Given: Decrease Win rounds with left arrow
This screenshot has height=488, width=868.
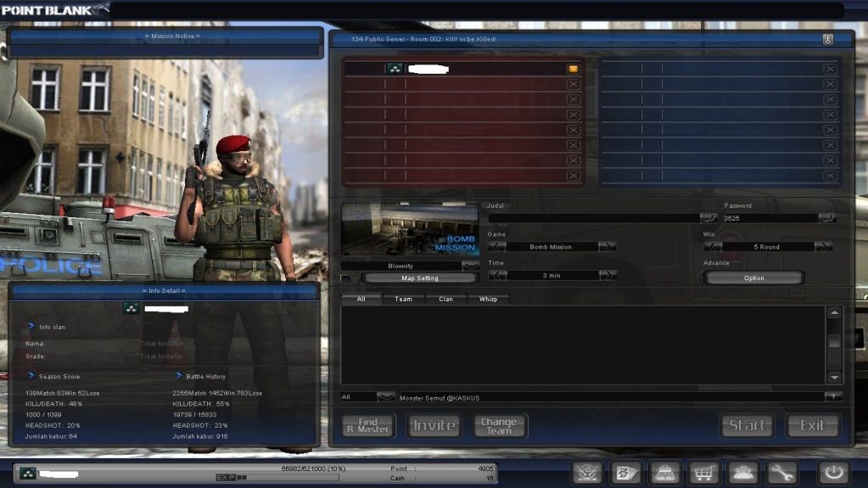Looking at the screenshot, I should pos(713,246).
